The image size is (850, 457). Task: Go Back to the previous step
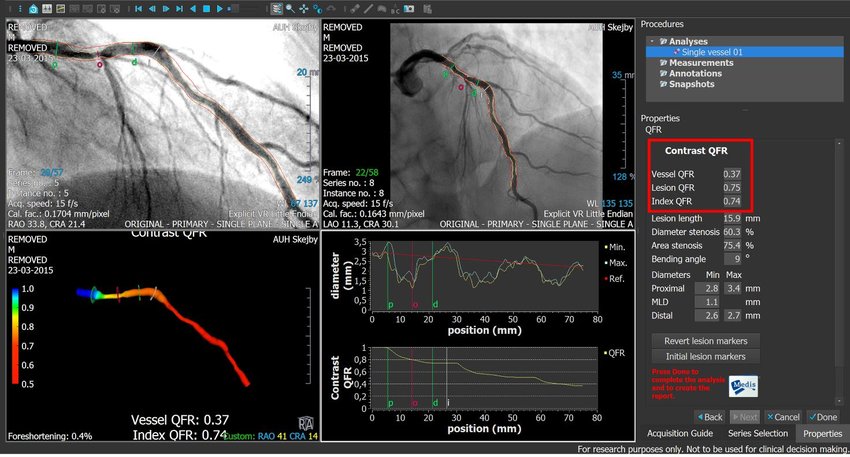709,416
